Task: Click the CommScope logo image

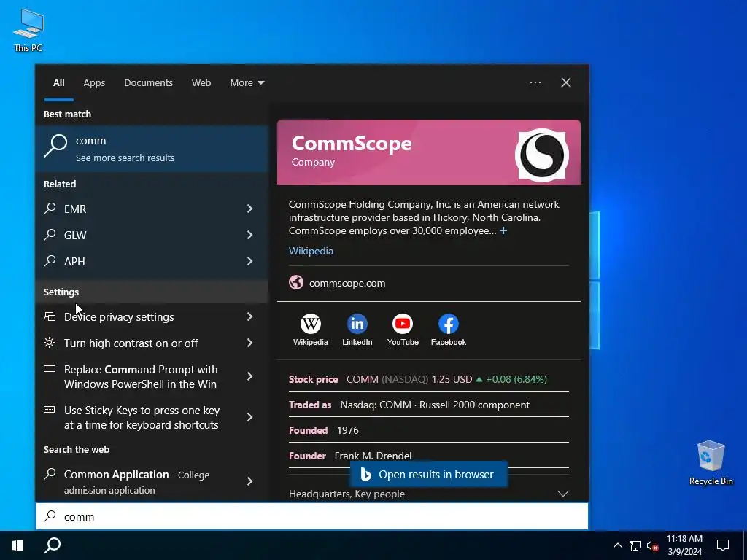Action: pyautogui.click(x=542, y=155)
